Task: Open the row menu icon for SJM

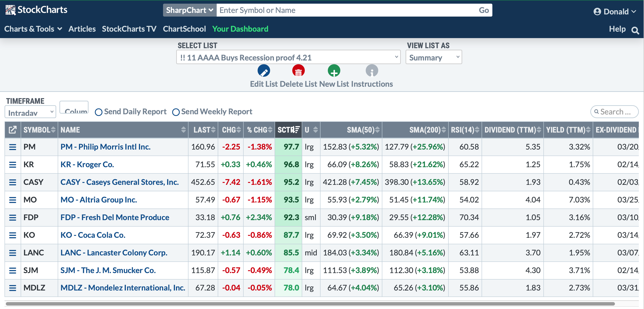Action: tap(12, 270)
